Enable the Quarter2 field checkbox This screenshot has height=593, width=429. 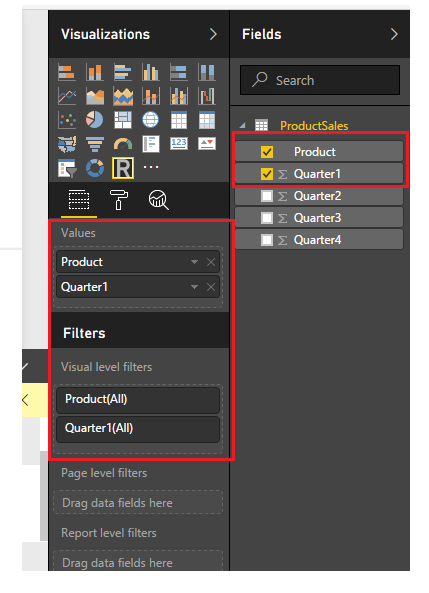(267, 196)
